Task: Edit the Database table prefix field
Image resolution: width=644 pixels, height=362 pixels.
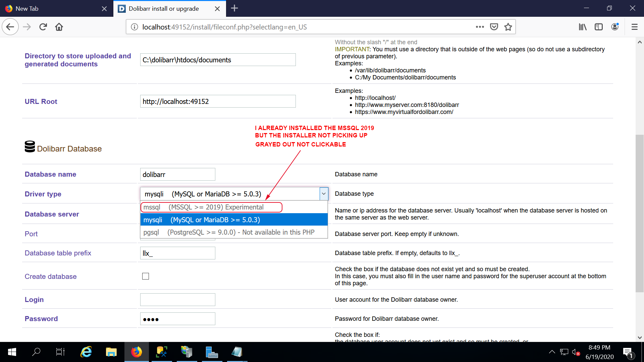Action: pos(178,253)
